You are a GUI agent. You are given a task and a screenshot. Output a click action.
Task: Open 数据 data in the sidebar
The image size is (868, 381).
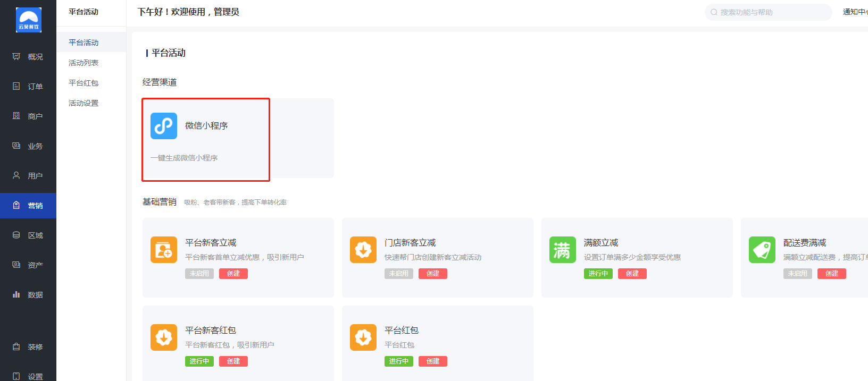pos(28,295)
